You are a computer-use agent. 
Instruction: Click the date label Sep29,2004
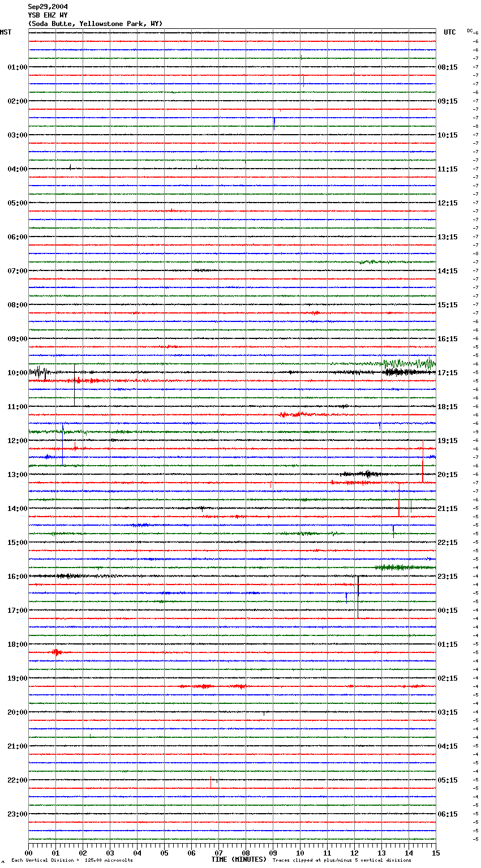(48, 7)
